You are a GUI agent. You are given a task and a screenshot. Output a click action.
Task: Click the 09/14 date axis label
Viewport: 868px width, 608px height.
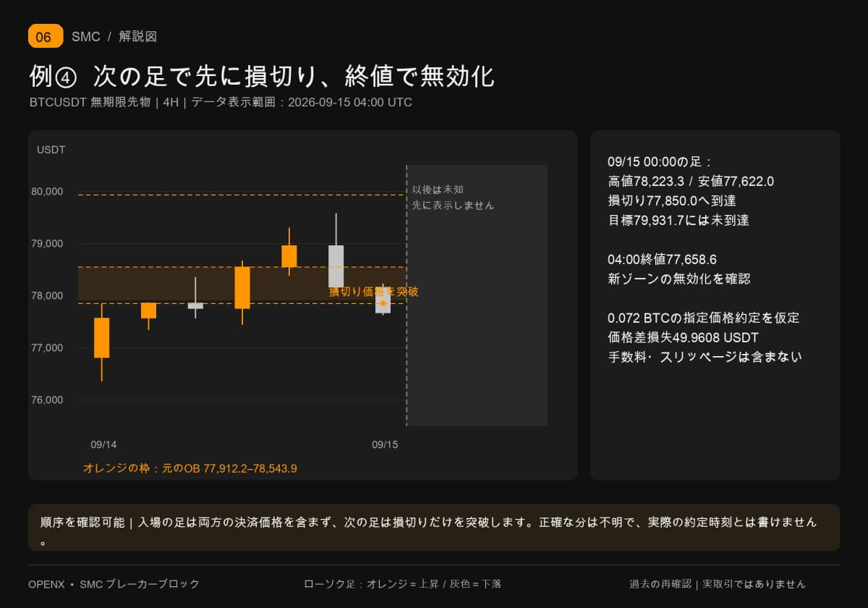coord(103,444)
